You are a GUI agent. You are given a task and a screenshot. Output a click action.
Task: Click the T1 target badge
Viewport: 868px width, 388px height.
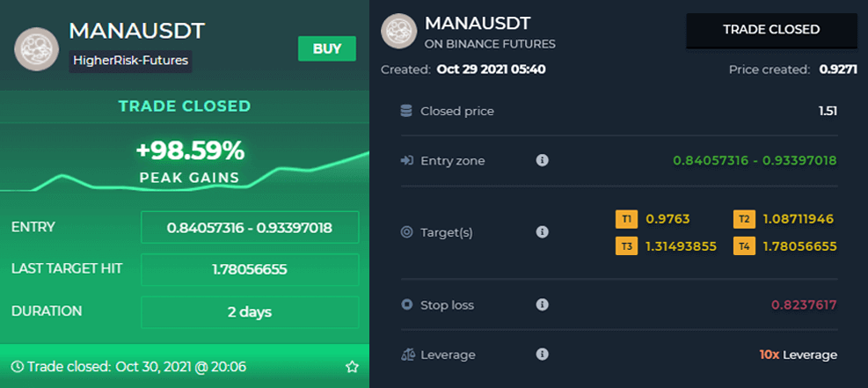[x=627, y=219]
